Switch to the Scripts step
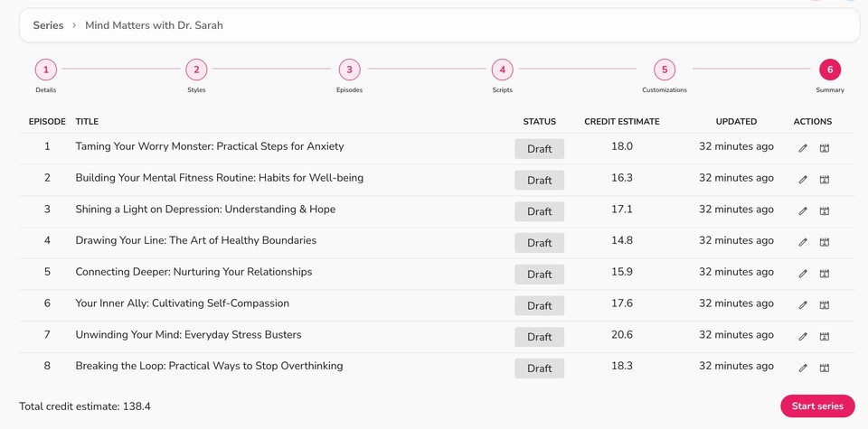The image size is (868, 429). point(502,70)
